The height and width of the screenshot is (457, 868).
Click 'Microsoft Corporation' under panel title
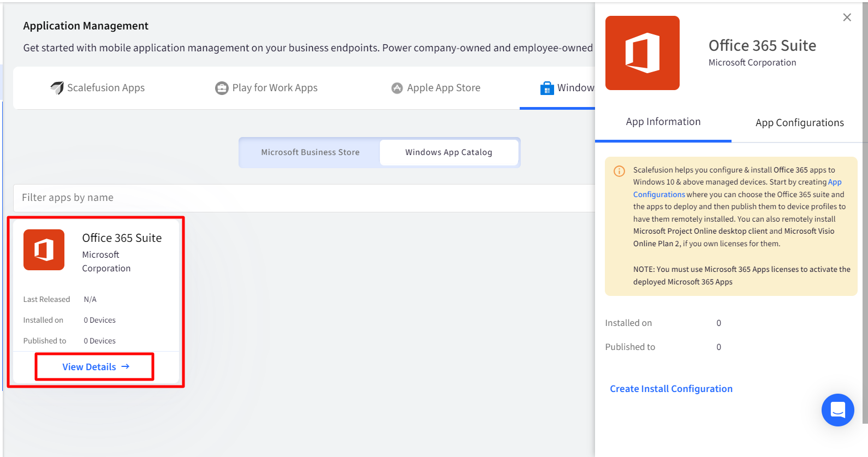(752, 63)
